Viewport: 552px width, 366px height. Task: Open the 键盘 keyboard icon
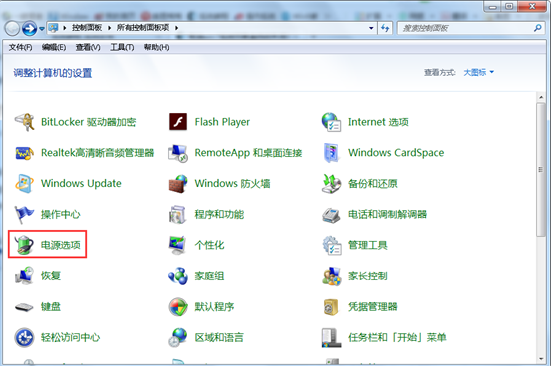[24, 307]
